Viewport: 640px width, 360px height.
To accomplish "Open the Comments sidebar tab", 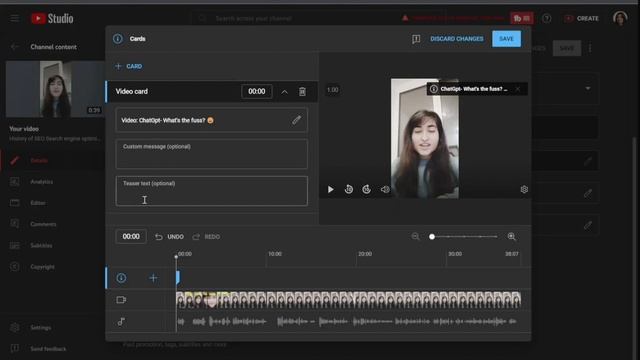I will coord(43,224).
